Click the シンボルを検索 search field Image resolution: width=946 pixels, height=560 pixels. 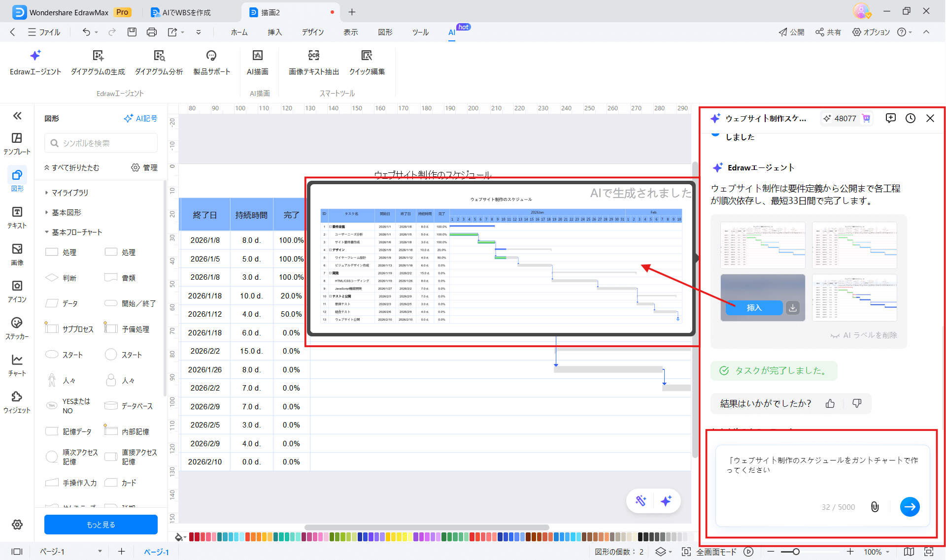click(101, 143)
